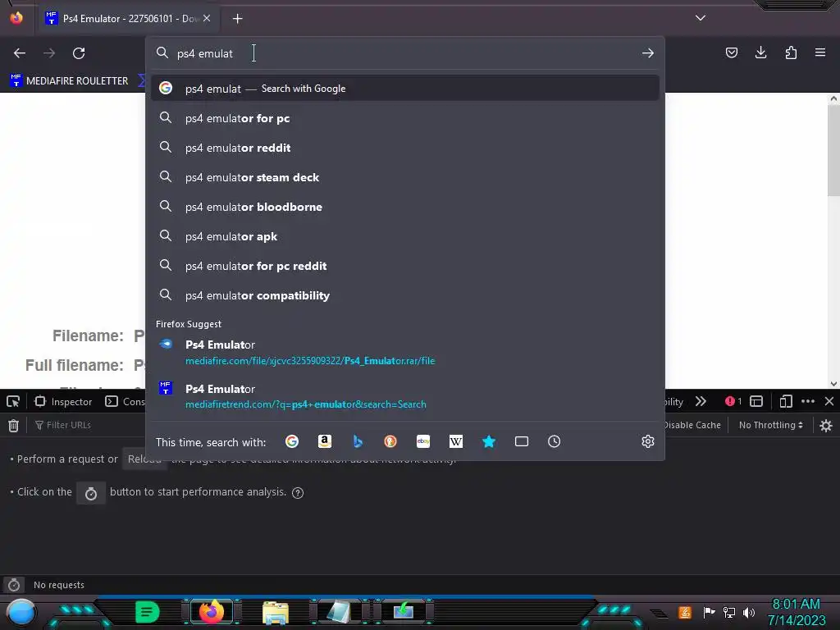Open the green notes app on taskbar
The width and height of the screenshot is (840, 630).
147,612
